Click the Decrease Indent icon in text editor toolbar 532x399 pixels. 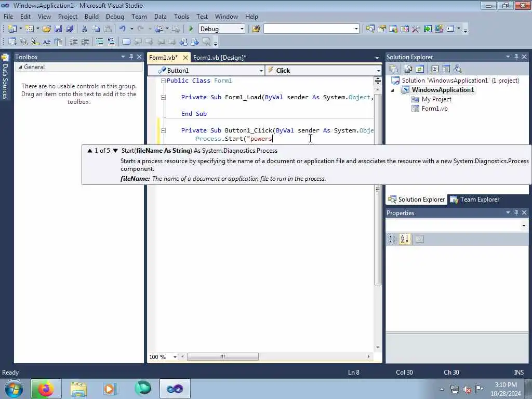tap(73, 42)
